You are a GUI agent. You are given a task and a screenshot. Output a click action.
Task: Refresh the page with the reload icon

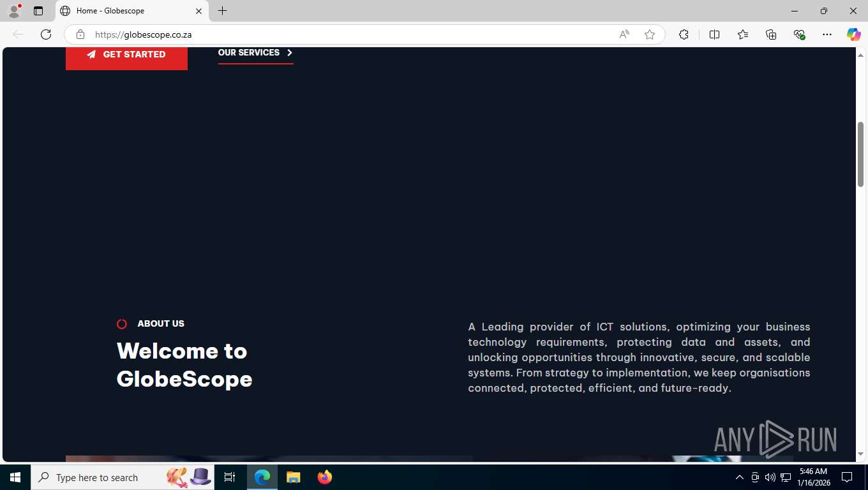pos(46,34)
